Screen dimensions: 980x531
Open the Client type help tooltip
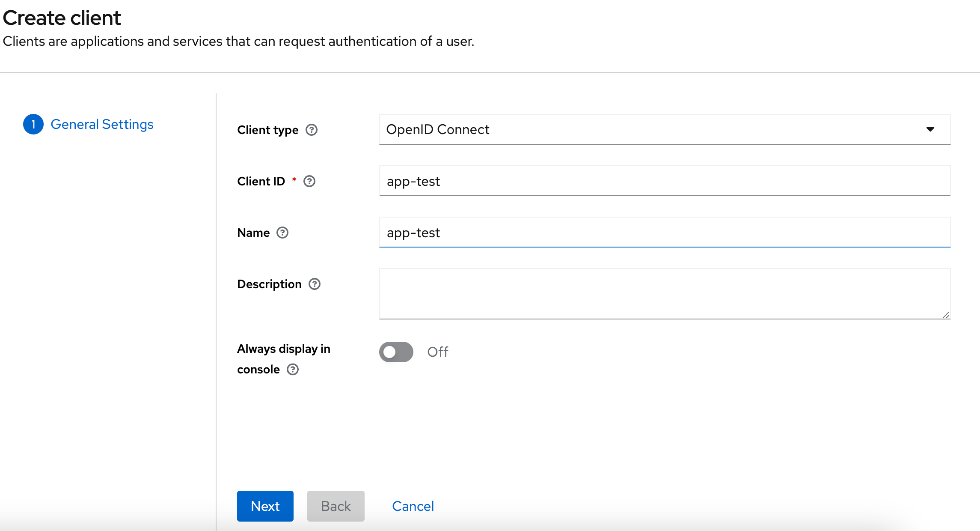pyautogui.click(x=312, y=130)
